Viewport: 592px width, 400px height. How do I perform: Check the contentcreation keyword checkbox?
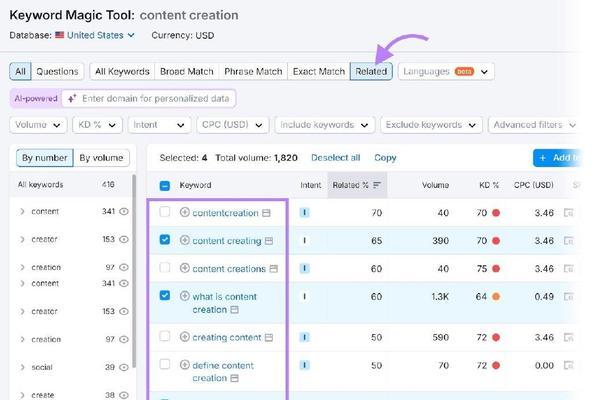[x=165, y=212]
